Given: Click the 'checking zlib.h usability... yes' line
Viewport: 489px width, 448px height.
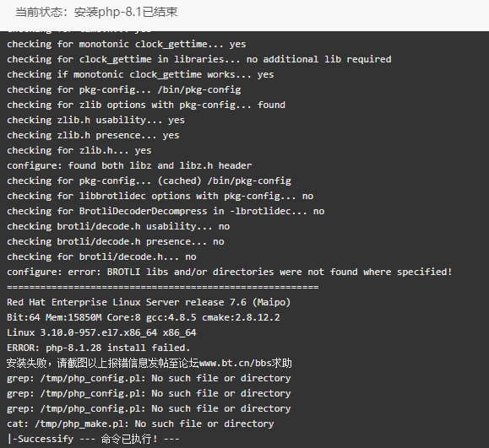Looking at the screenshot, I should pyautogui.click(x=95, y=120).
